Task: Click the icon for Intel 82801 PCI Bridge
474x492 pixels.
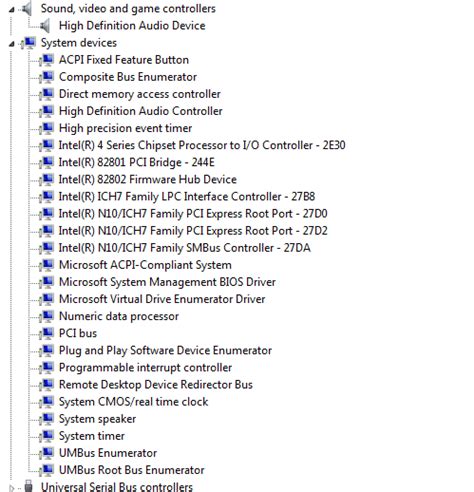Action: [46, 162]
